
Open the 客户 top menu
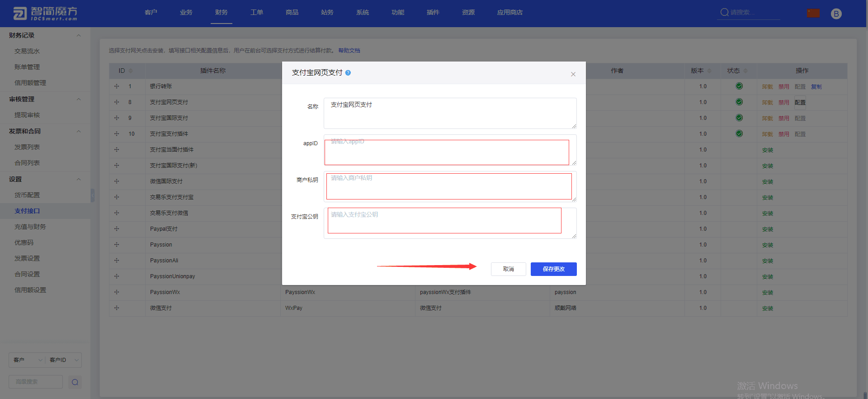[x=151, y=13]
